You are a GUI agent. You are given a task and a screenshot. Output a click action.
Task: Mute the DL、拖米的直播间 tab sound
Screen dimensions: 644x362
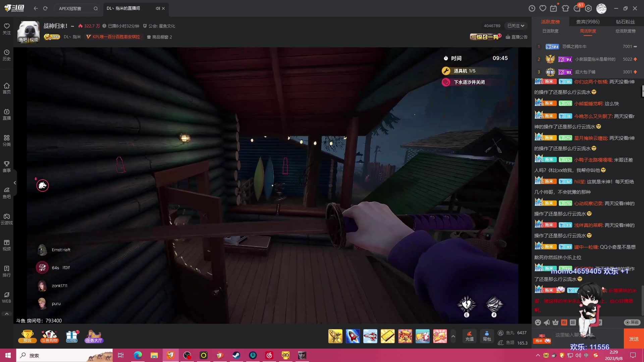click(x=158, y=8)
